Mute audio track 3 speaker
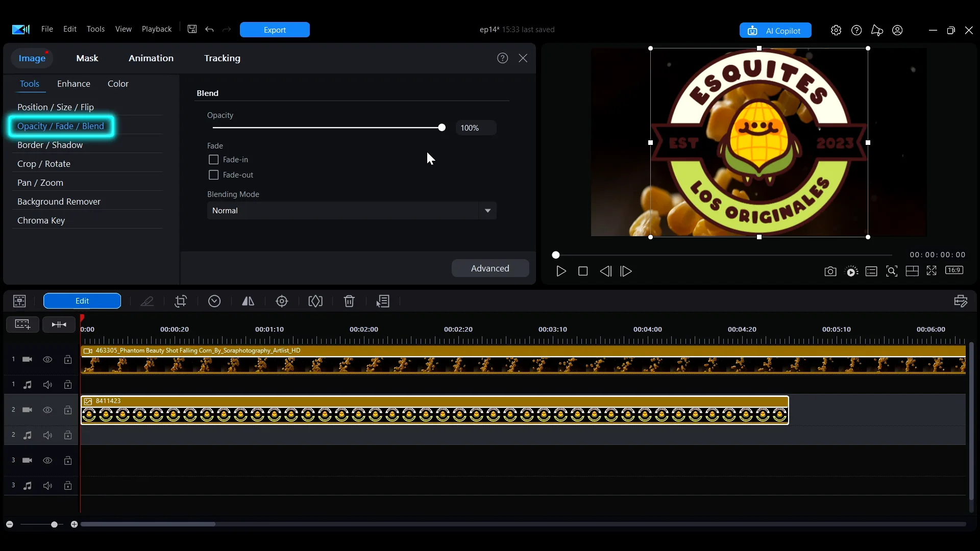980x551 pixels. pyautogui.click(x=47, y=486)
